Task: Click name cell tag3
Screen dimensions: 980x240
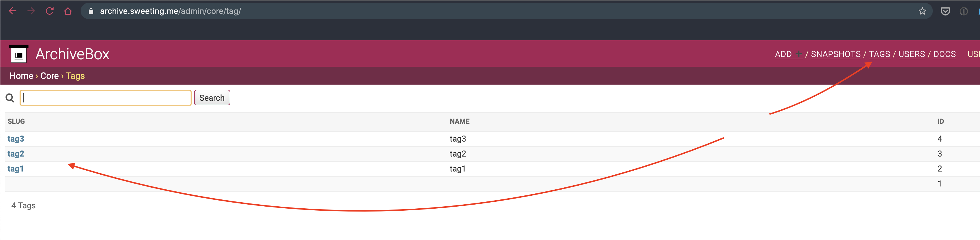Action: point(458,139)
